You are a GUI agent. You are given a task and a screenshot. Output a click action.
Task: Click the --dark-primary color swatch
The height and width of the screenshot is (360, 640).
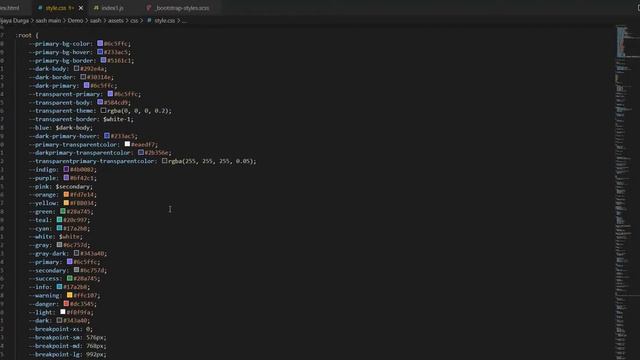coord(87,85)
